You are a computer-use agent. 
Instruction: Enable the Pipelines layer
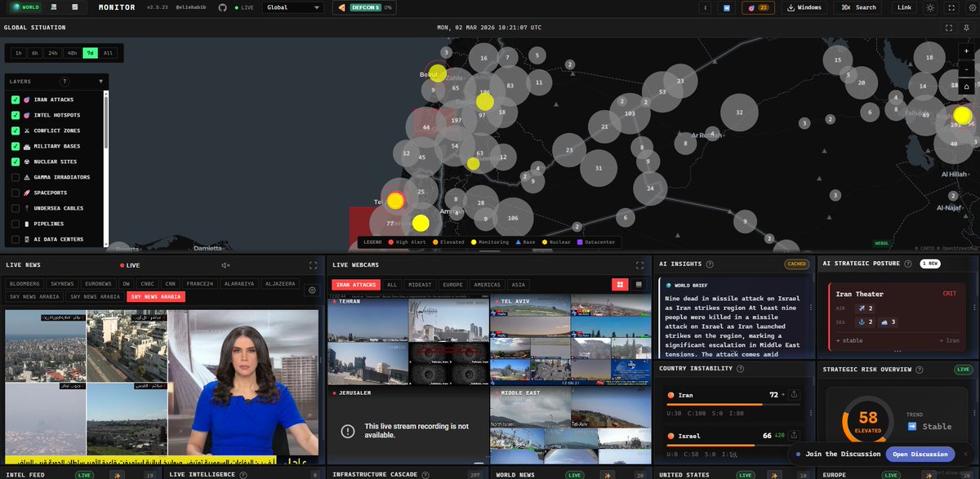coord(16,224)
